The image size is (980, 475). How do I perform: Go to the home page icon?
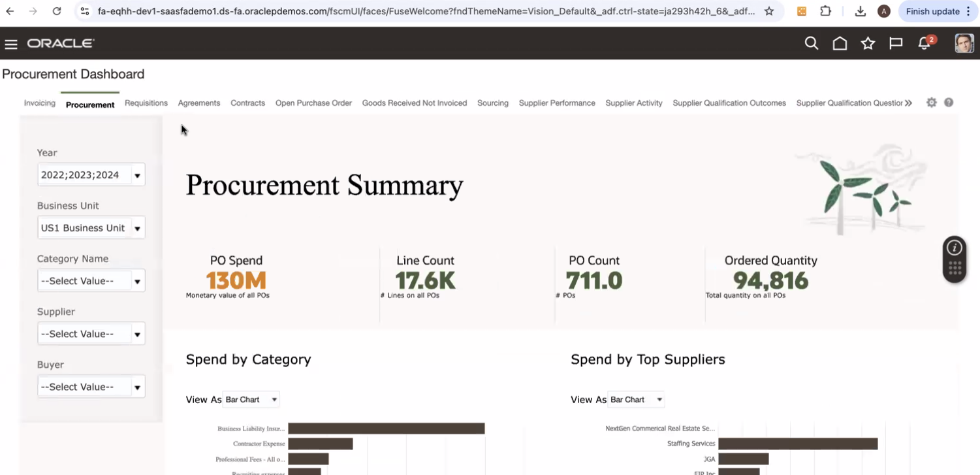pos(840,43)
